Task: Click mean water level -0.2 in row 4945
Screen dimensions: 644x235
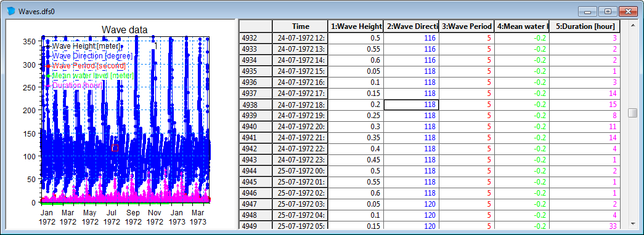Action: (x=521, y=181)
